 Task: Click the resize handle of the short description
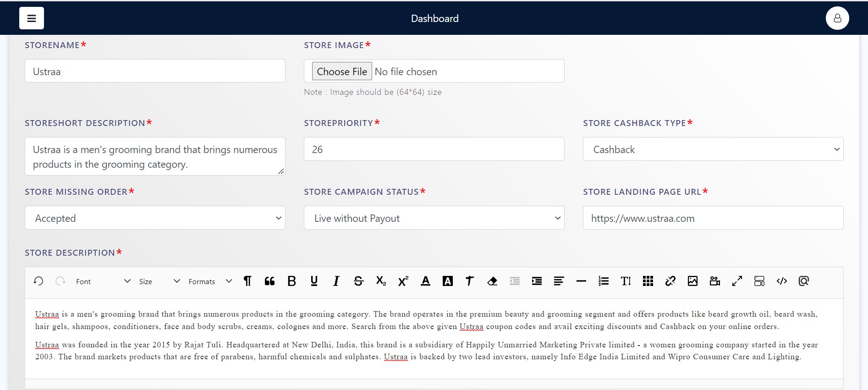click(281, 171)
